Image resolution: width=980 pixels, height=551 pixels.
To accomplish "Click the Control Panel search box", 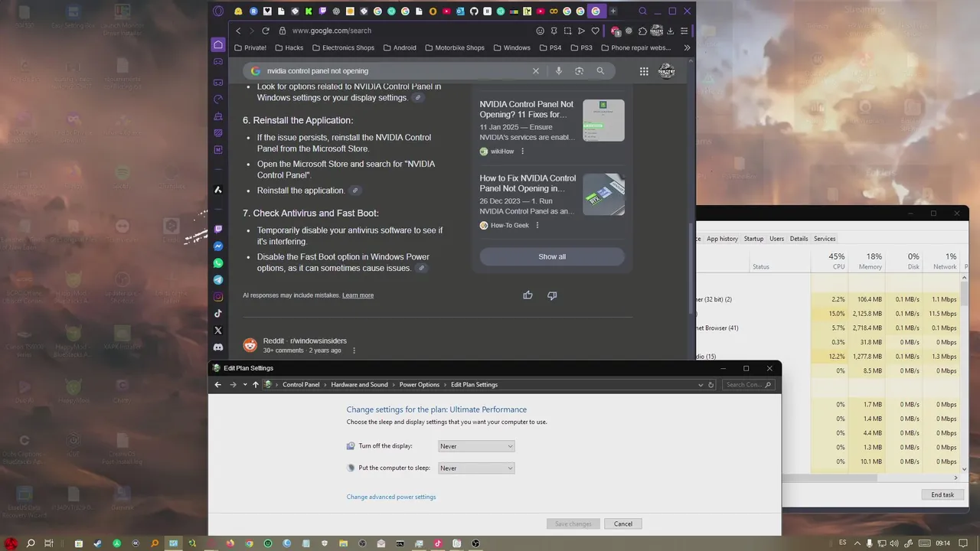I will click(750, 385).
